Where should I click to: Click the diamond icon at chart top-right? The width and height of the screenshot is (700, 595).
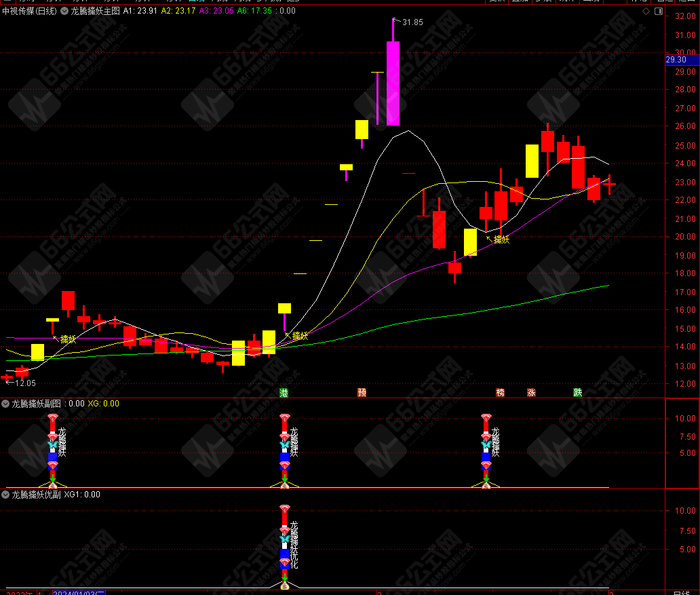(x=646, y=11)
